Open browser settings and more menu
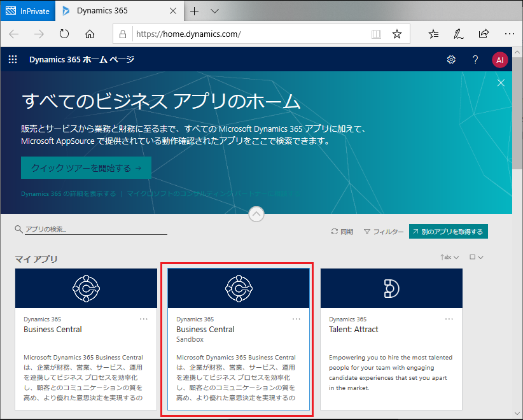The image size is (523, 420). (510, 34)
